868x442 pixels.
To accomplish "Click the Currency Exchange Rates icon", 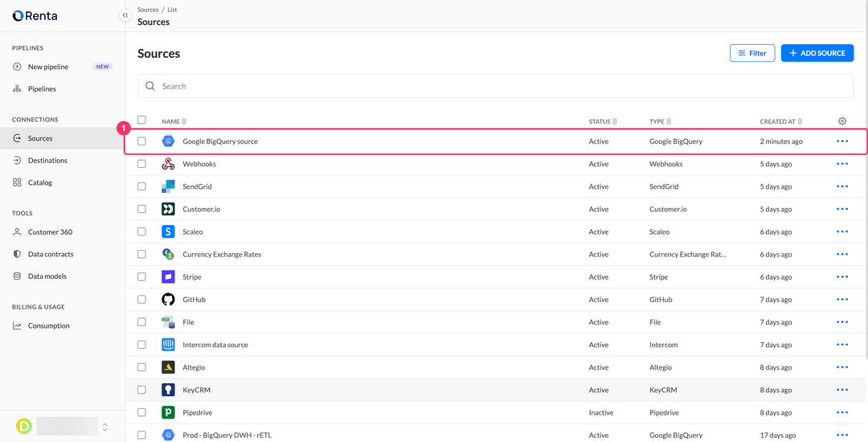I will (168, 255).
